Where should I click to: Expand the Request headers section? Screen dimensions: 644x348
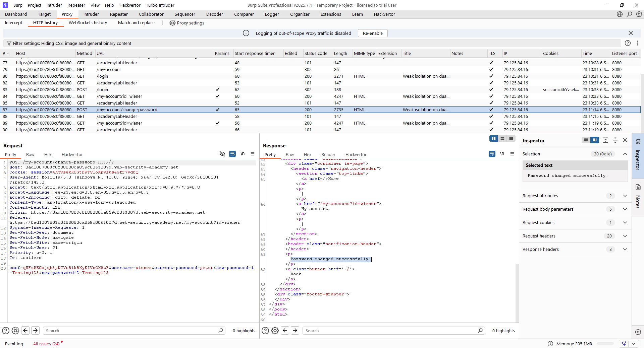(625, 236)
